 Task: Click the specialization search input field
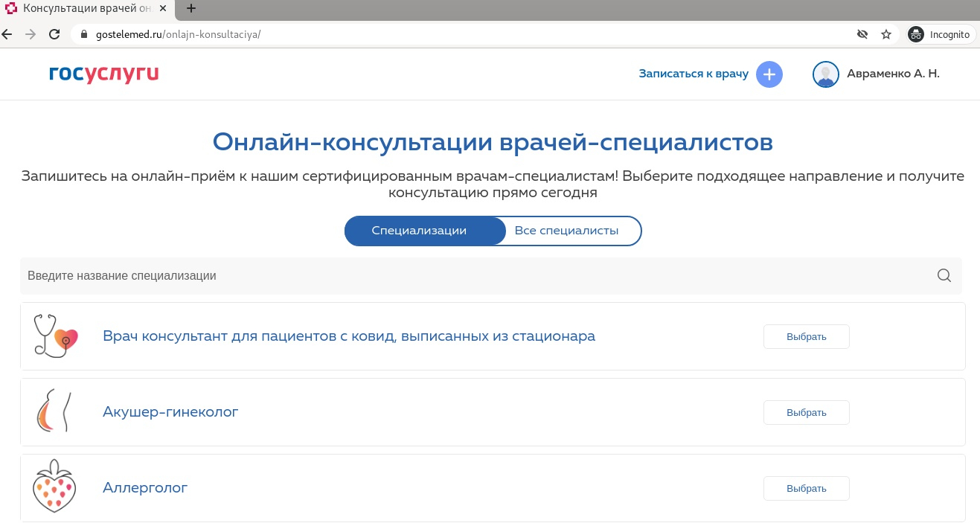click(x=298, y=275)
